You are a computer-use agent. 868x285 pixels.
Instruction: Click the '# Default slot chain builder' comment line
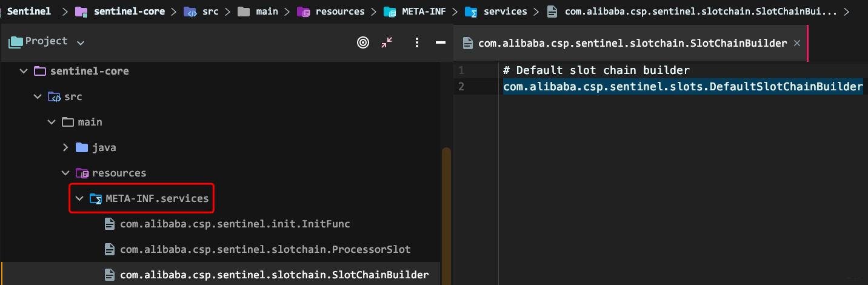(596, 70)
